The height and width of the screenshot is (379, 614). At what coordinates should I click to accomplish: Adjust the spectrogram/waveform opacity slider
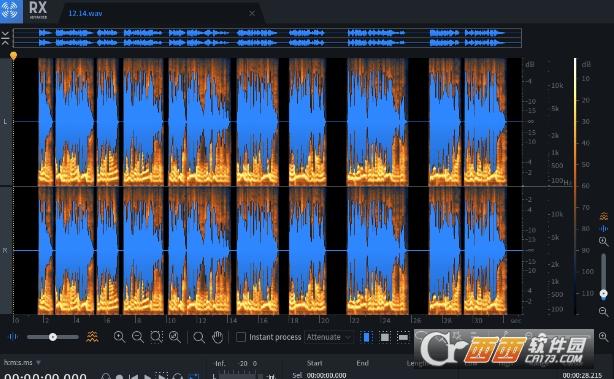click(x=53, y=337)
